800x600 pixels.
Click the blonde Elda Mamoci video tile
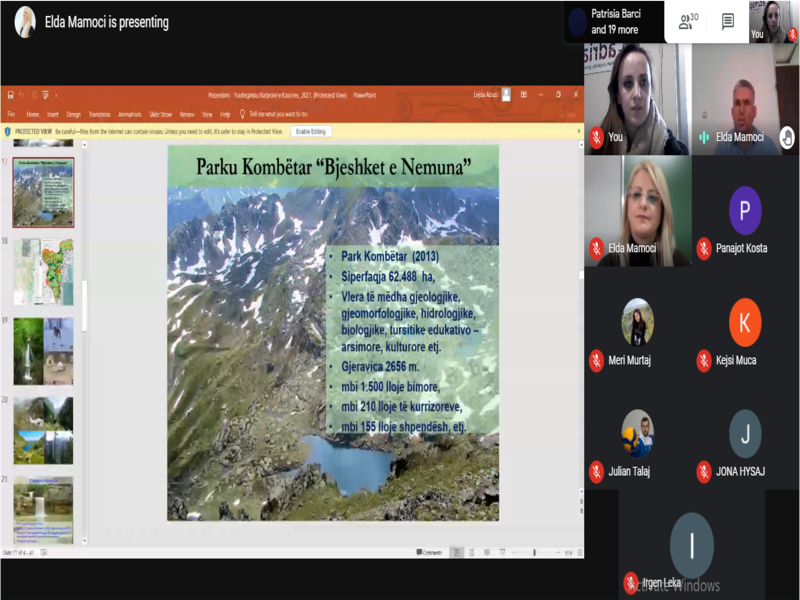click(x=637, y=211)
